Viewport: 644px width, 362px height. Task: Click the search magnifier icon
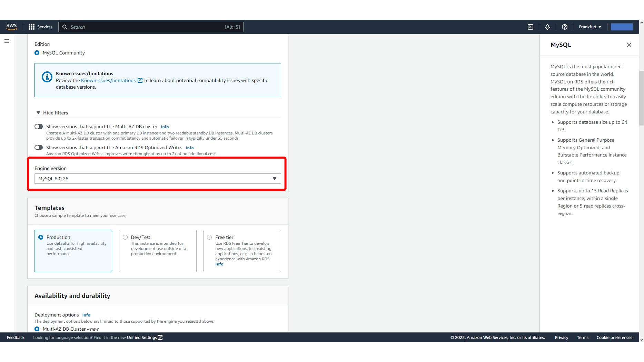[65, 27]
